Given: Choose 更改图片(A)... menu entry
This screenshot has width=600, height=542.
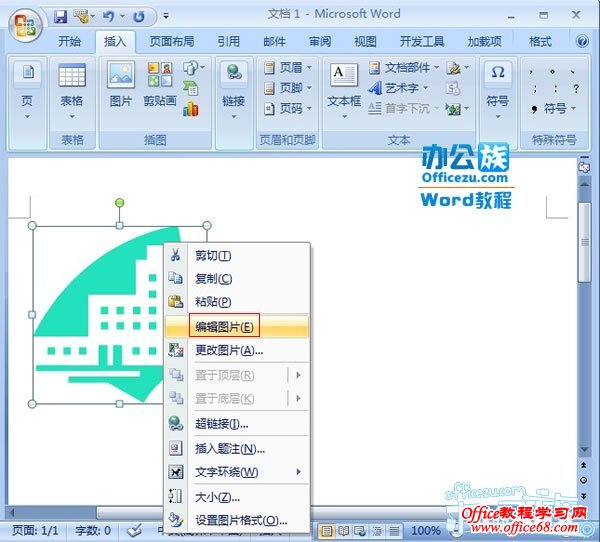Looking at the screenshot, I should pyautogui.click(x=236, y=350).
